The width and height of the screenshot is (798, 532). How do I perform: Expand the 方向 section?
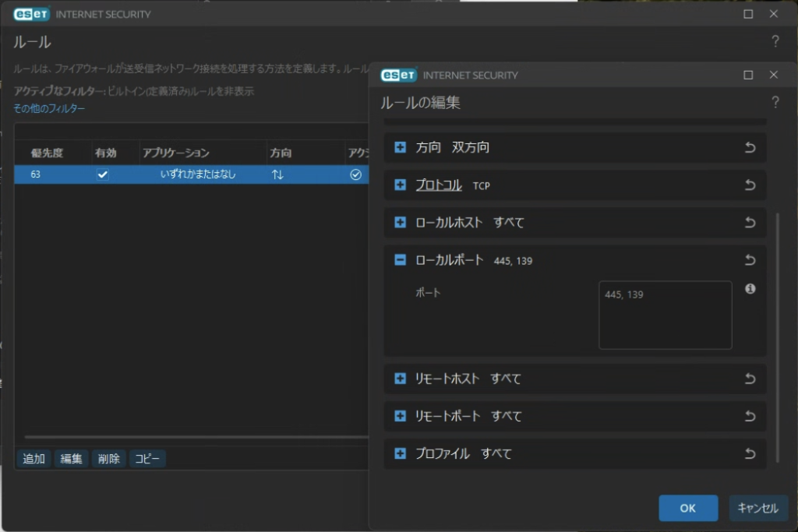coord(401,147)
